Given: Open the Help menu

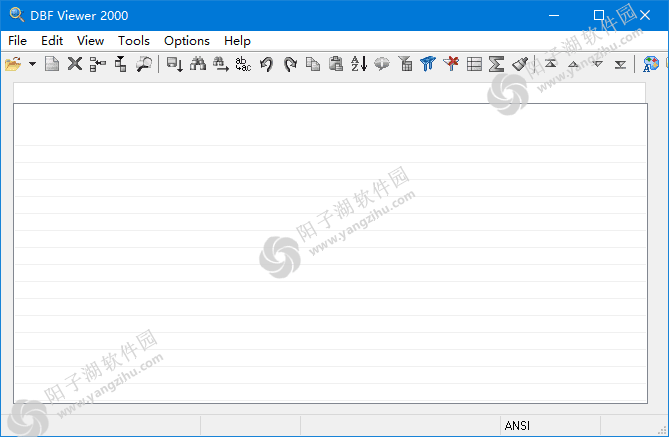Looking at the screenshot, I should pos(237,41).
